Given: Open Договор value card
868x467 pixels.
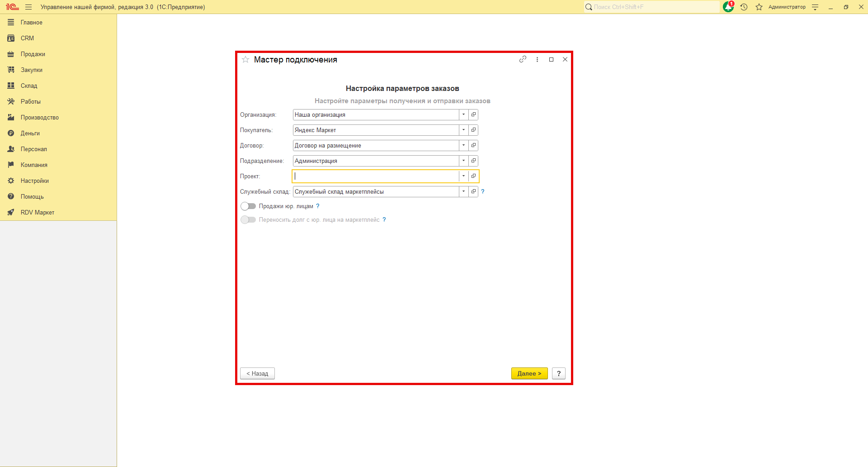Looking at the screenshot, I should pyautogui.click(x=473, y=145).
